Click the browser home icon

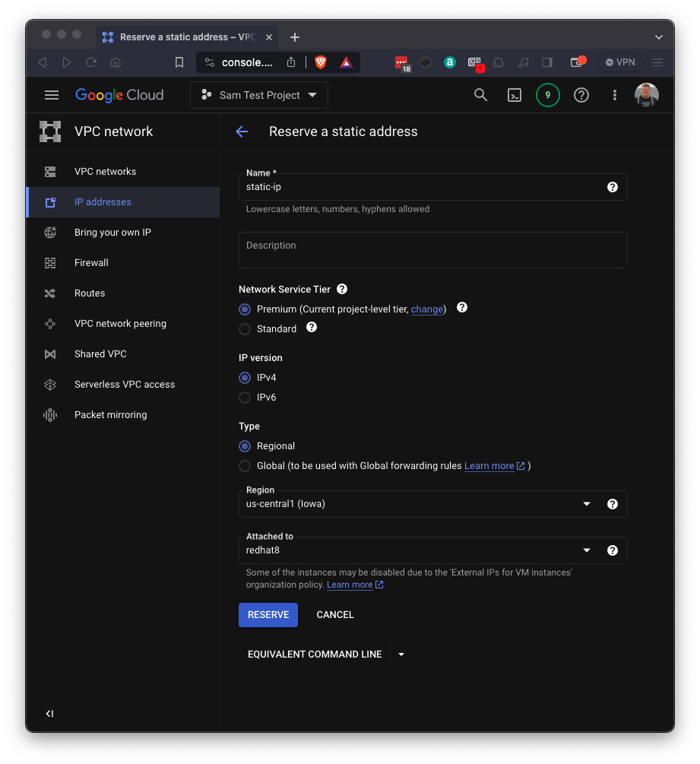pos(116,62)
